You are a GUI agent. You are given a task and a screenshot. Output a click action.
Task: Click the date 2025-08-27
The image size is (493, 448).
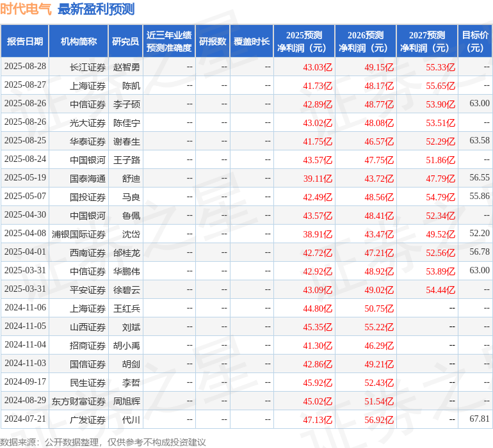point(25,85)
